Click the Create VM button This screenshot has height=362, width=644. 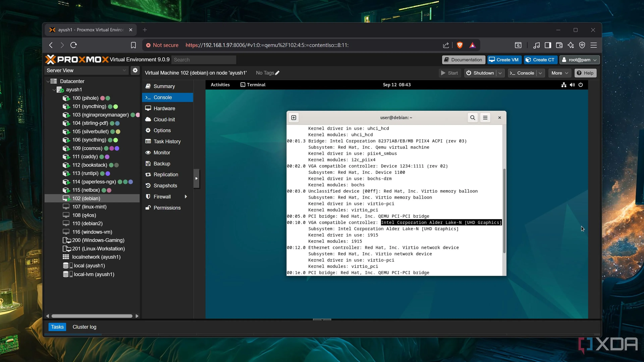(x=504, y=60)
